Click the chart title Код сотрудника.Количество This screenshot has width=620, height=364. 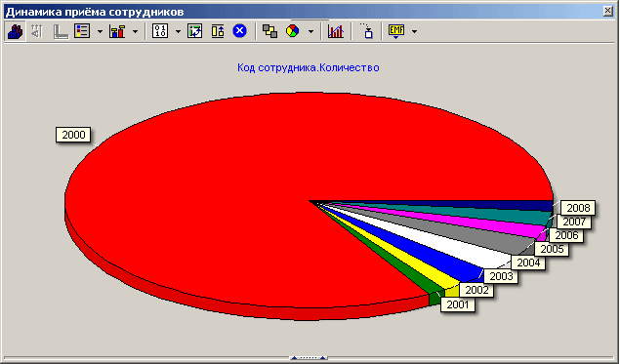click(x=308, y=67)
